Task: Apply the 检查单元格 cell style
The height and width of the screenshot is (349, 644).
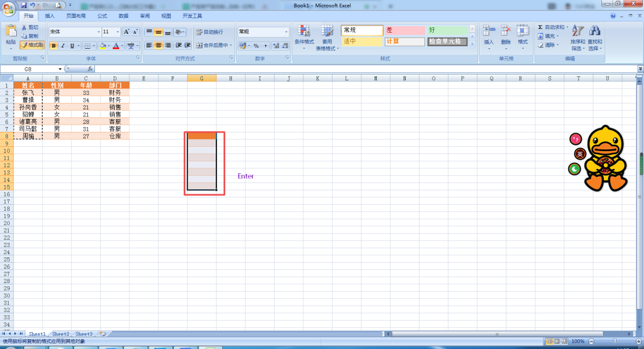Action: tap(448, 41)
